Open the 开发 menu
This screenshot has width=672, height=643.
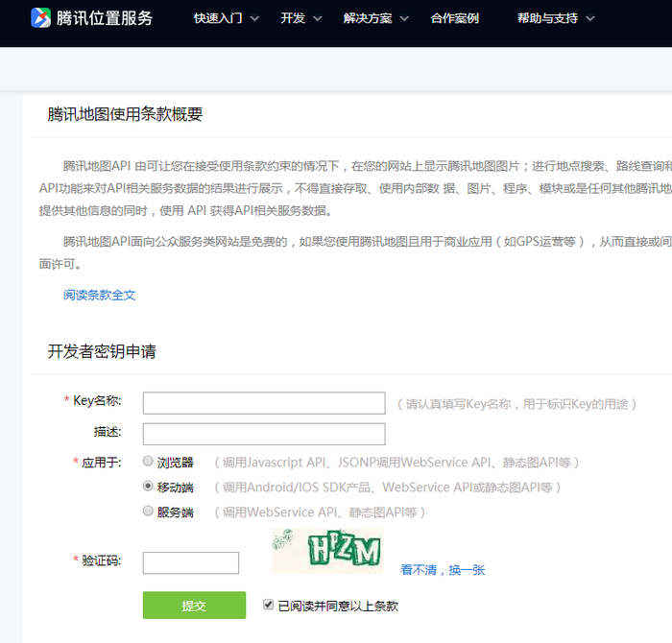click(293, 18)
